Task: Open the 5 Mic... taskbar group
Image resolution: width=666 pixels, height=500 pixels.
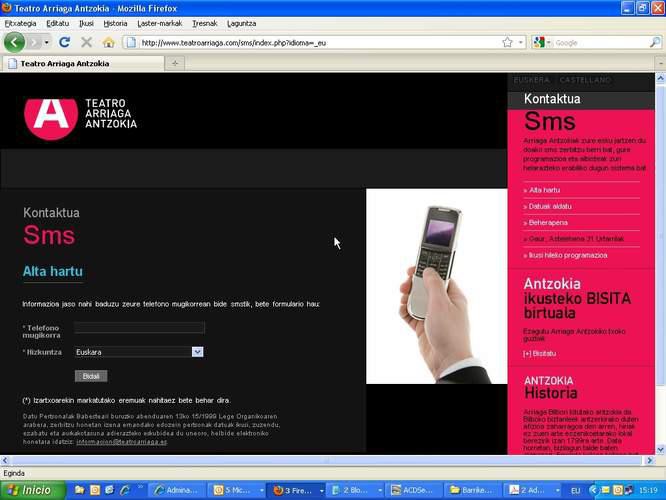Action: pos(237,490)
